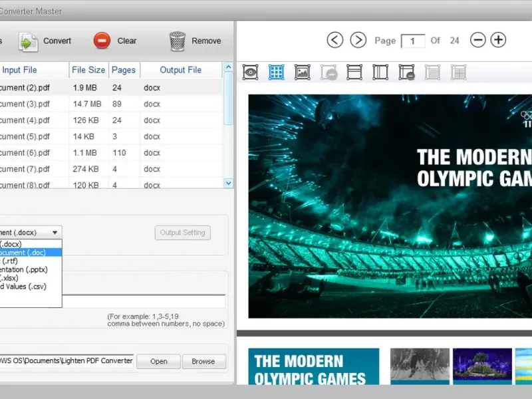Select the image area marking icon
532x399 pixels.
pyautogui.click(x=303, y=72)
